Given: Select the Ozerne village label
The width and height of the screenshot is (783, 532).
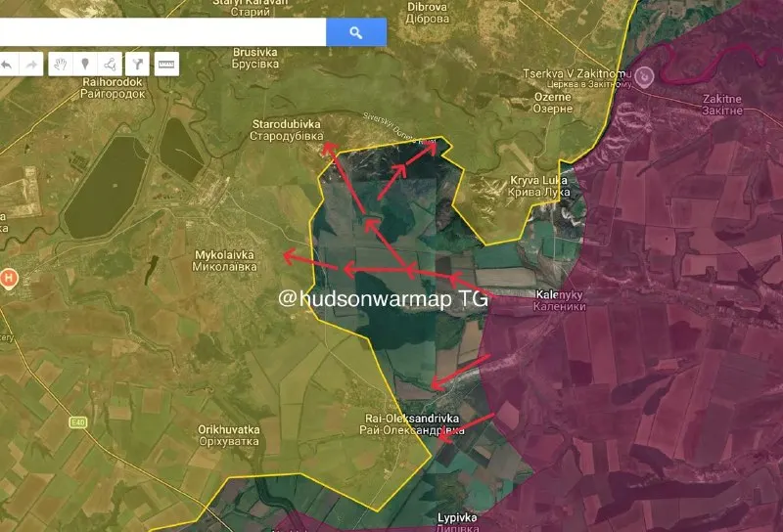Looking at the screenshot, I should coord(553,103).
